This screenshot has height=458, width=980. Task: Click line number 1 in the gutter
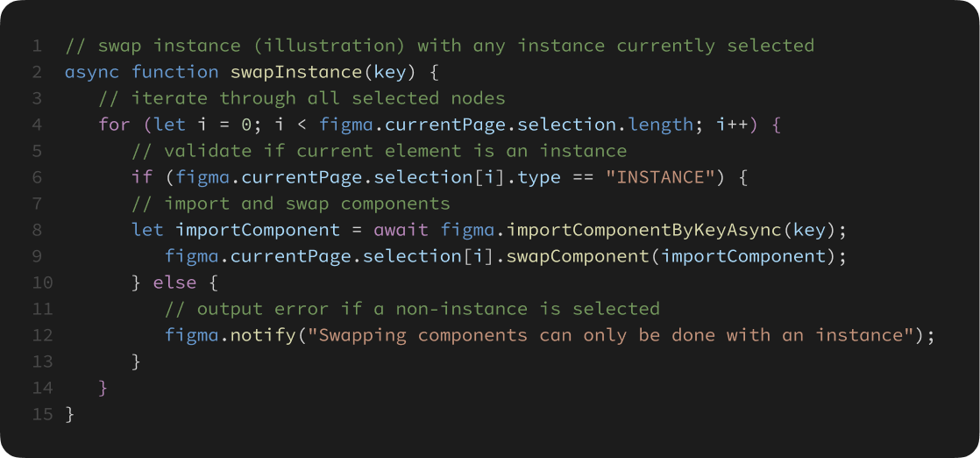point(37,46)
